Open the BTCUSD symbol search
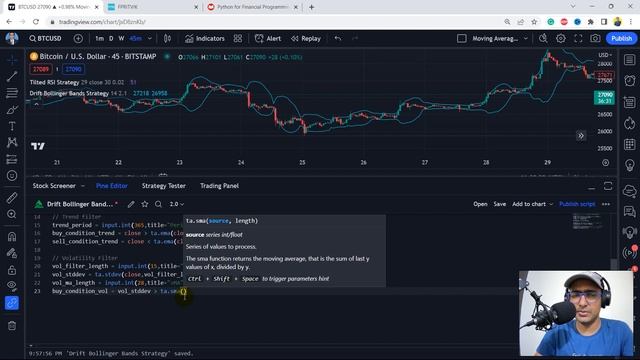This screenshot has height=360, width=640. (x=45, y=38)
